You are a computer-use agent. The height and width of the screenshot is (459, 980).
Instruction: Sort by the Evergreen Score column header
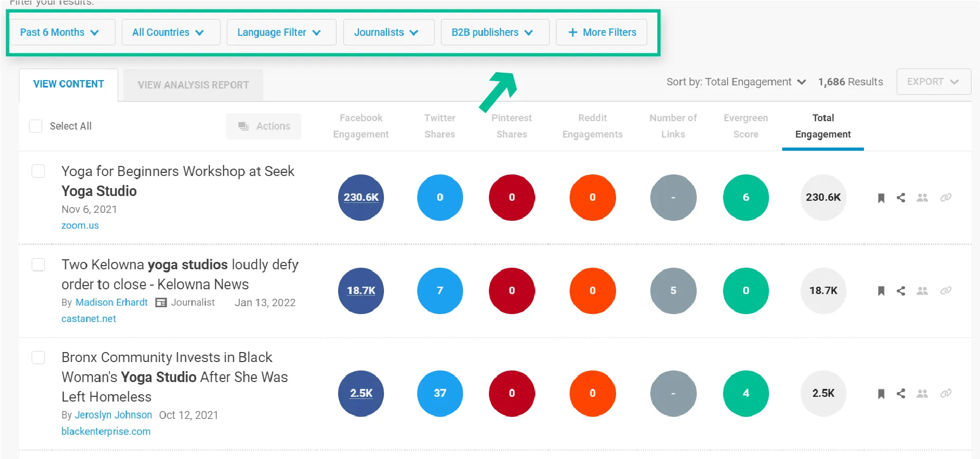746,126
